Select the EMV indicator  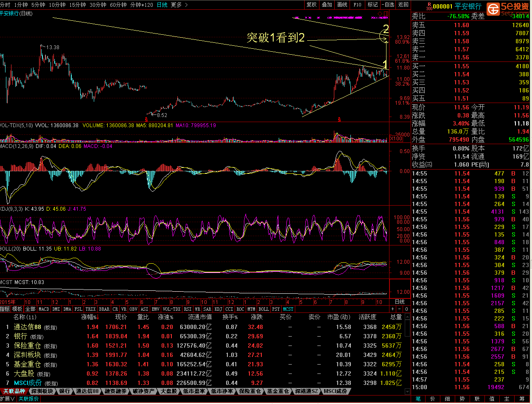pyautogui.click(x=156, y=309)
